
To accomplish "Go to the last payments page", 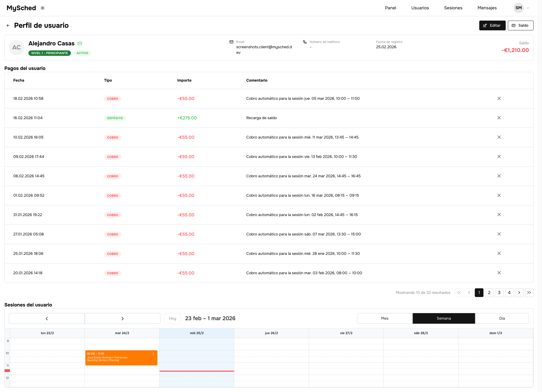I will point(529,293).
